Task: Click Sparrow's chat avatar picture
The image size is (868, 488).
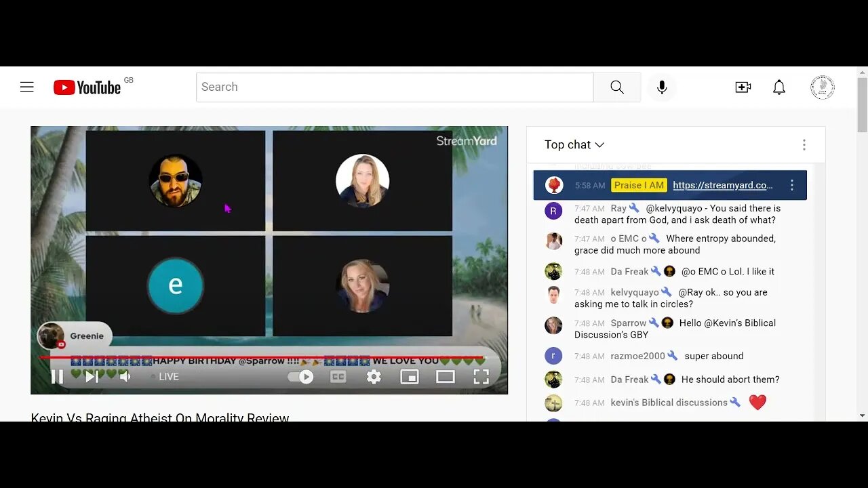Action: click(x=553, y=325)
